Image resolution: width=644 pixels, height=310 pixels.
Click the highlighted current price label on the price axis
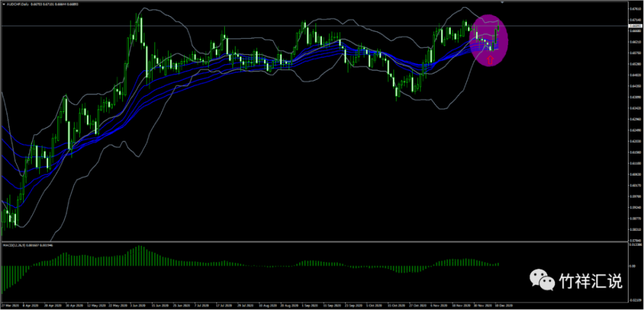click(636, 26)
